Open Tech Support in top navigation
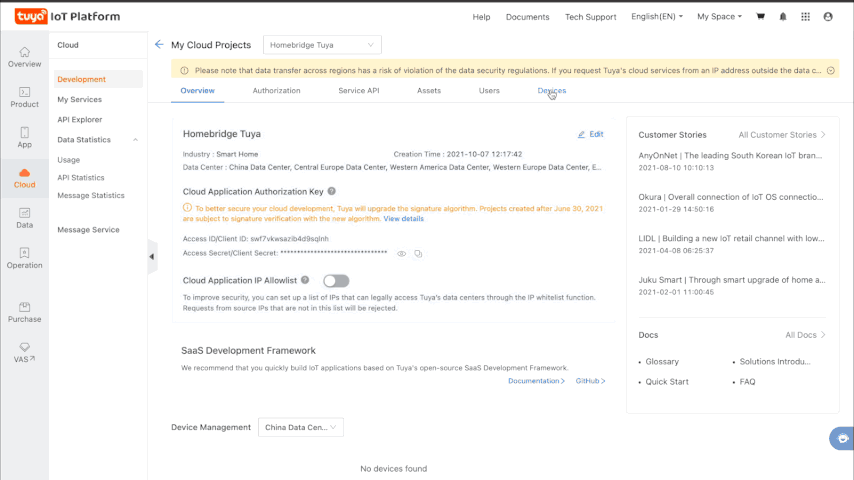 (x=590, y=17)
